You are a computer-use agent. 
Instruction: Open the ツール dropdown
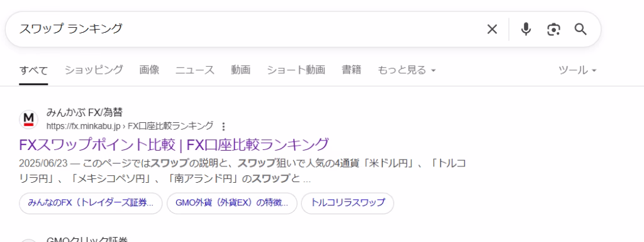[x=577, y=71]
